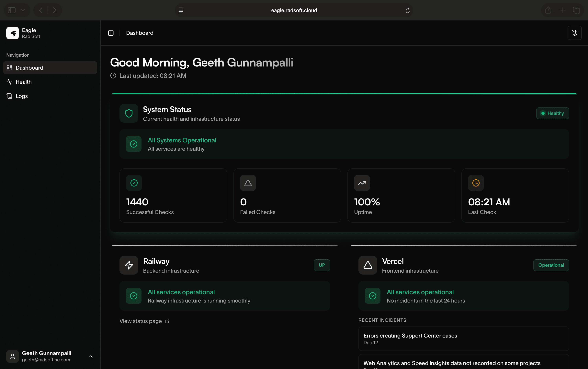Screen dimensions: 588x369
Task: Click the Eagle logo icon
Action: point(12,33)
